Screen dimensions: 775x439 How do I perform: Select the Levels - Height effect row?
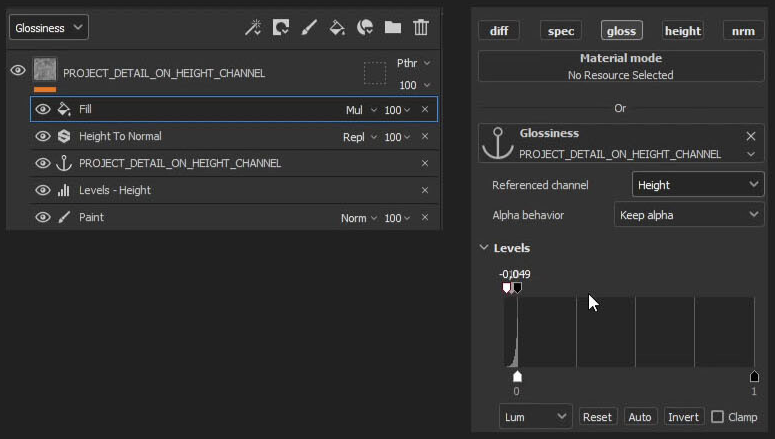click(234, 190)
